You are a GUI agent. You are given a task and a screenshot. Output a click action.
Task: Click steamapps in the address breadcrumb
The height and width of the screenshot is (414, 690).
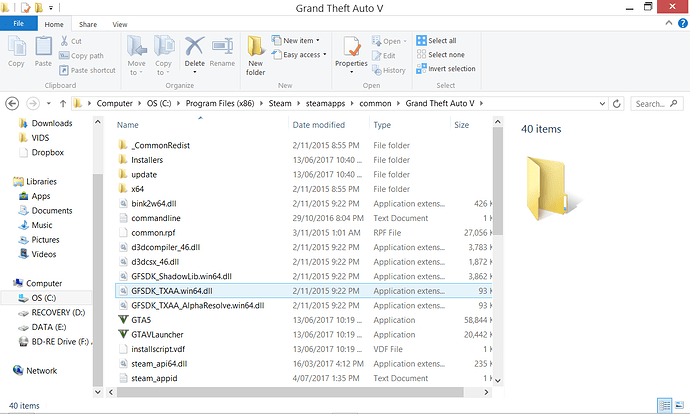[325, 103]
